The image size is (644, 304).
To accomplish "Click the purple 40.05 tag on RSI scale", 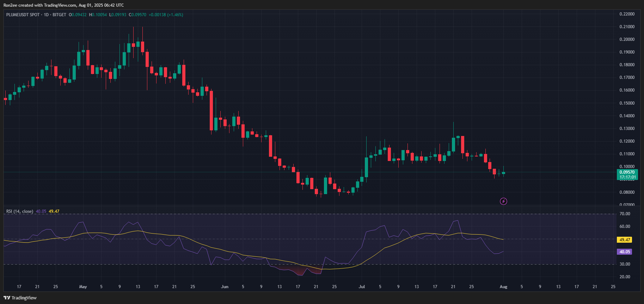I will point(625,252).
